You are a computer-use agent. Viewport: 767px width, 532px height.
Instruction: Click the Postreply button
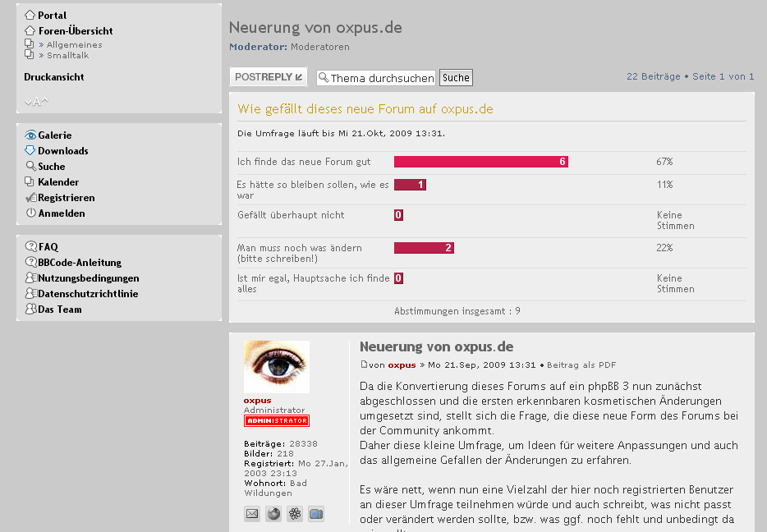pyautogui.click(x=268, y=77)
